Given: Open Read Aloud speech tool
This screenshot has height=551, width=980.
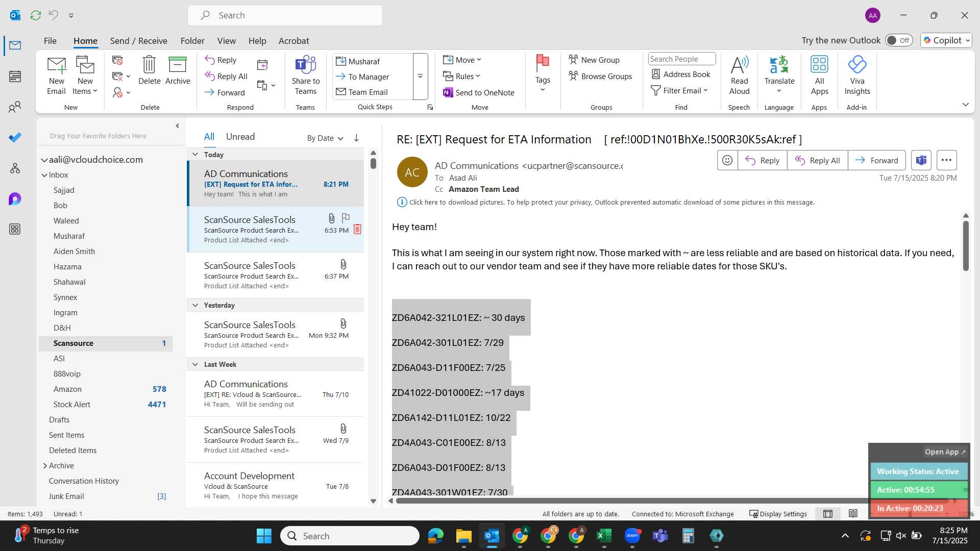Looking at the screenshot, I should click(739, 76).
